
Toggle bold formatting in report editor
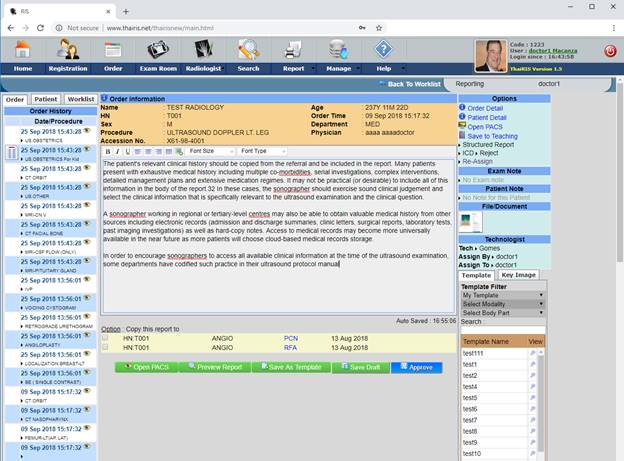(108, 151)
